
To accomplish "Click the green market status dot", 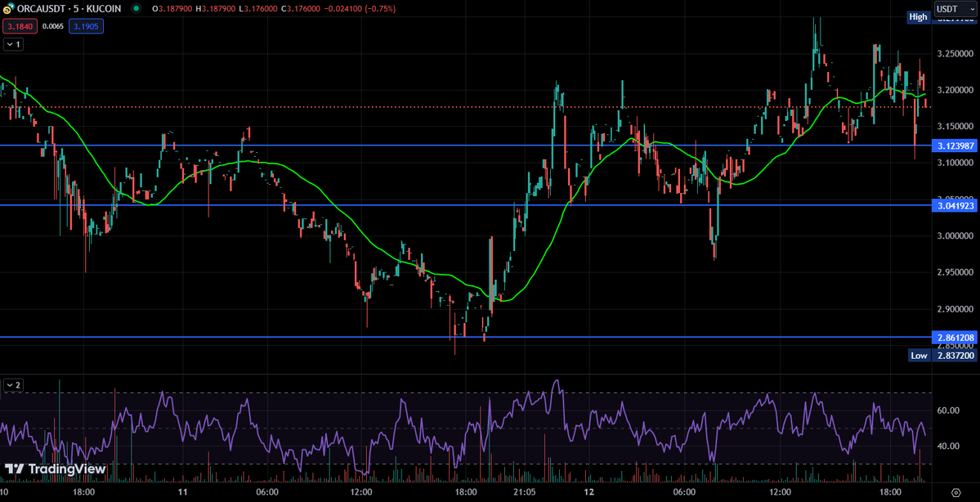I will [136, 10].
